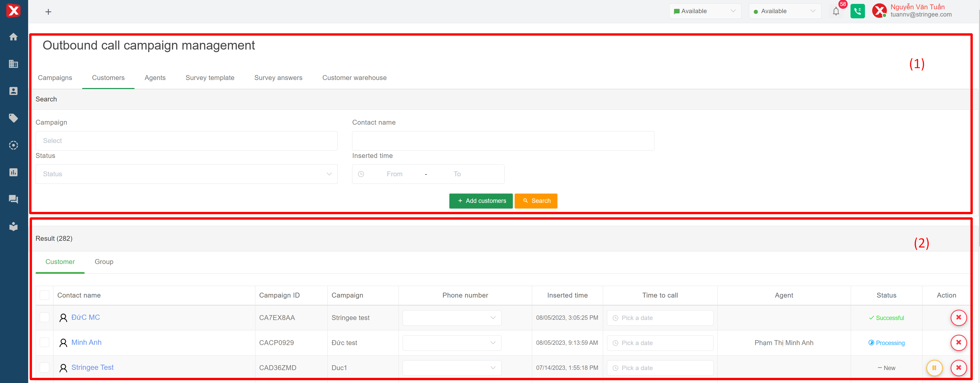Pause the Stringee Test customer row
This screenshot has height=383, width=980.
(x=934, y=368)
